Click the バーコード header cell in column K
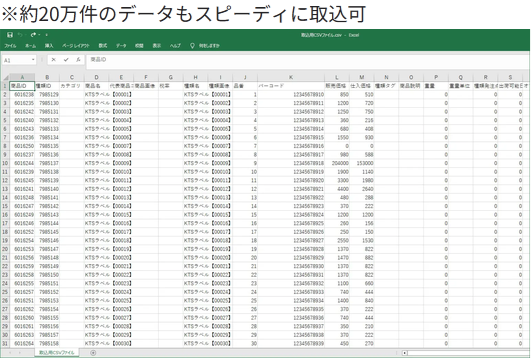 291,86
